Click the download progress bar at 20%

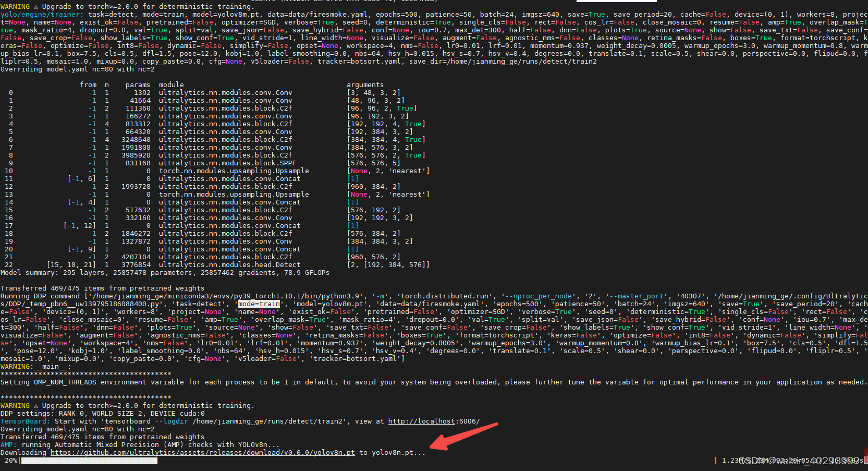[x=89, y=461]
